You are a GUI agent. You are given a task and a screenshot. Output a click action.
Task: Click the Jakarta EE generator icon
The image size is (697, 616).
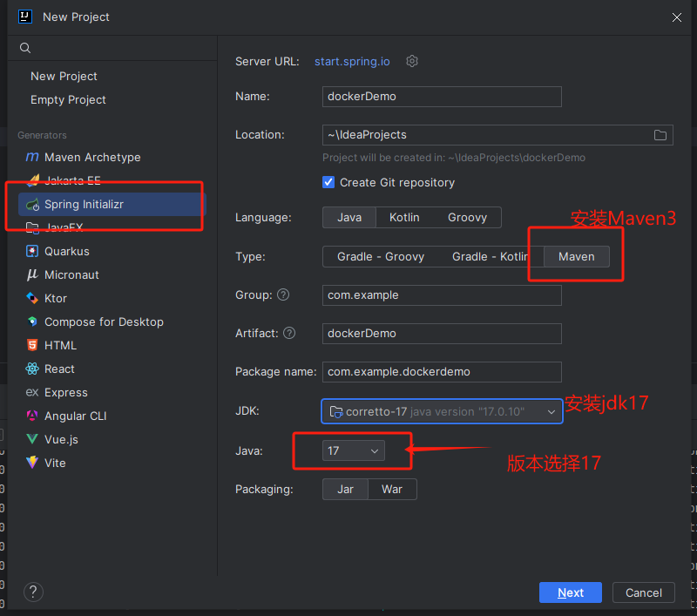[x=32, y=180]
